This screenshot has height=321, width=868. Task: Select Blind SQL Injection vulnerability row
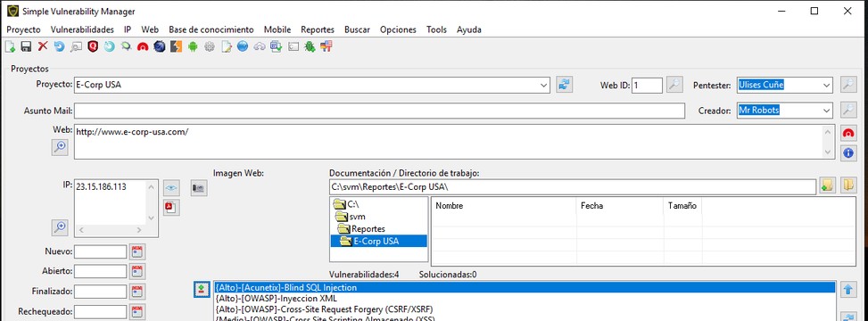tap(525, 288)
